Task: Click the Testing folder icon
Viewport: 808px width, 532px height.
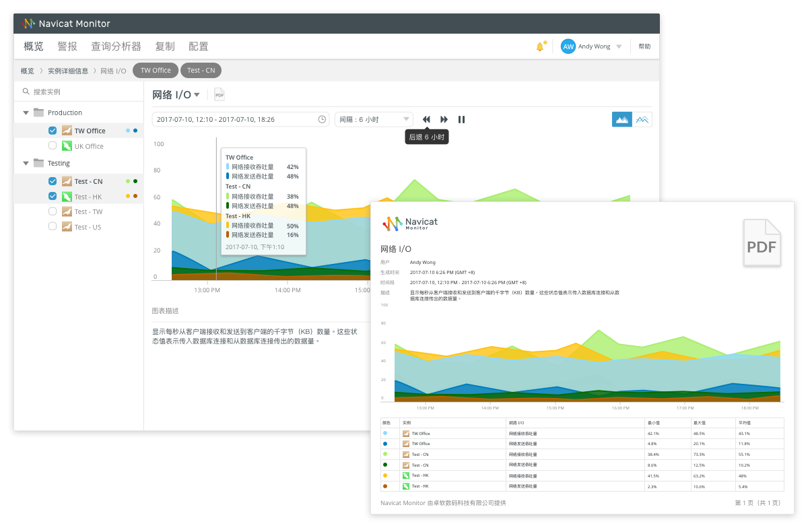Action: click(38, 163)
